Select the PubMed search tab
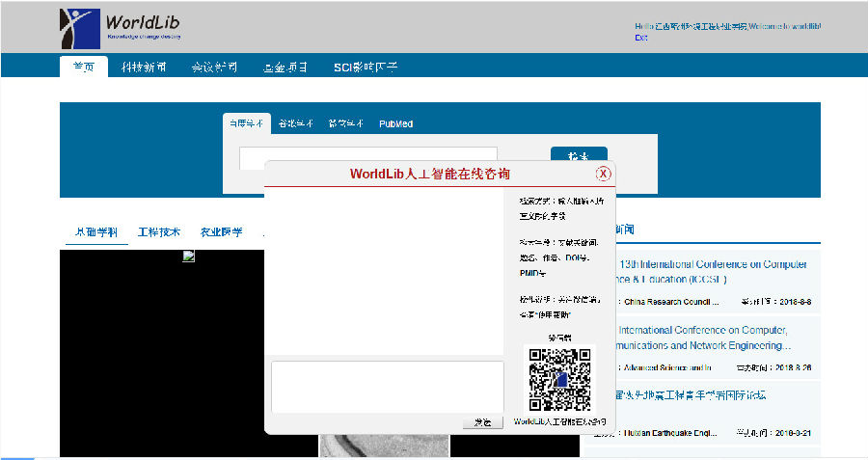Viewport: 868px width, 460px height. coord(395,124)
